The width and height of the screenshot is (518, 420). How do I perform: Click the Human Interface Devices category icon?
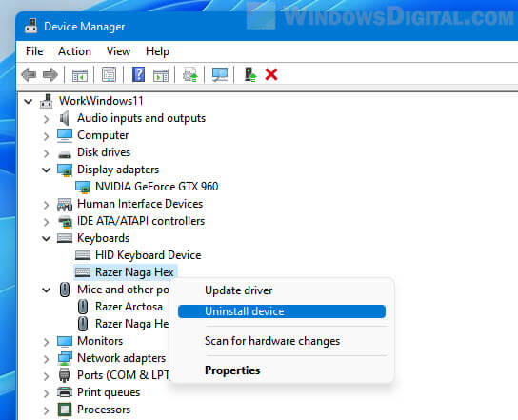pos(65,205)
